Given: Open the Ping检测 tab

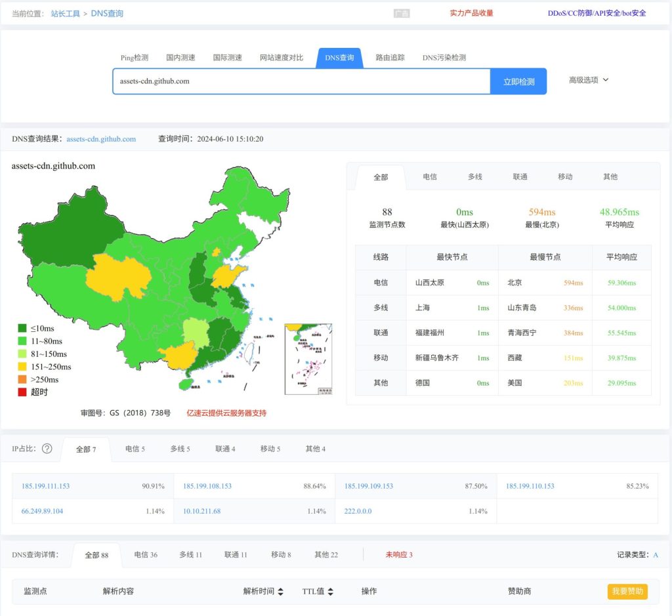Looking at the screenshot, I should pyautogui.click(x=134, y=58).
